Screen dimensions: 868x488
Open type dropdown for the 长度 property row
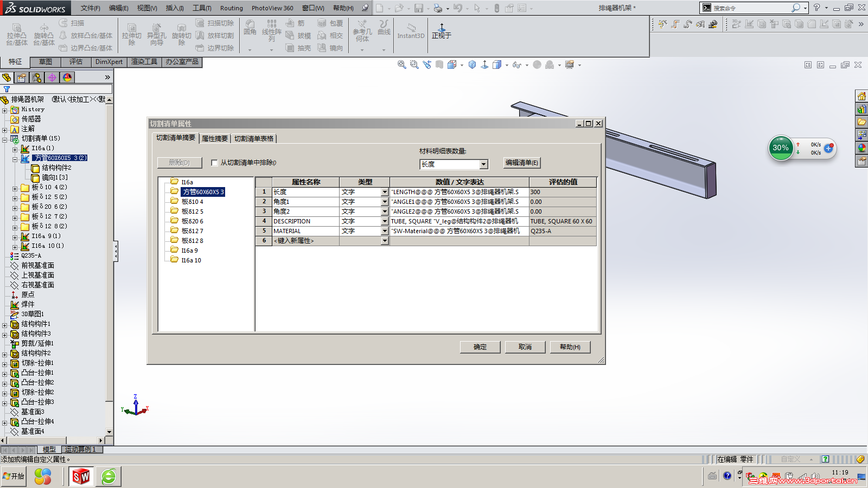385,192
